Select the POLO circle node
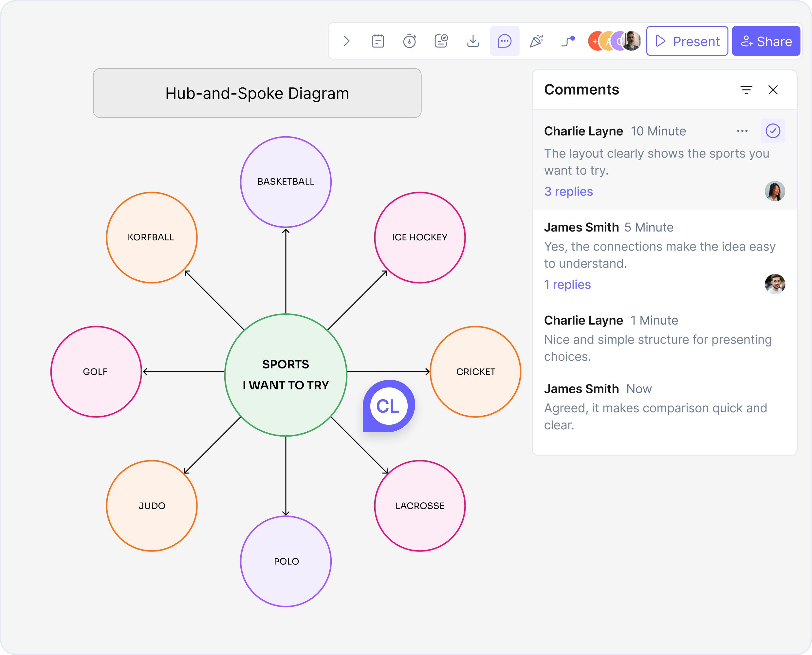This screenshot has width=812, height=655. 286,561
